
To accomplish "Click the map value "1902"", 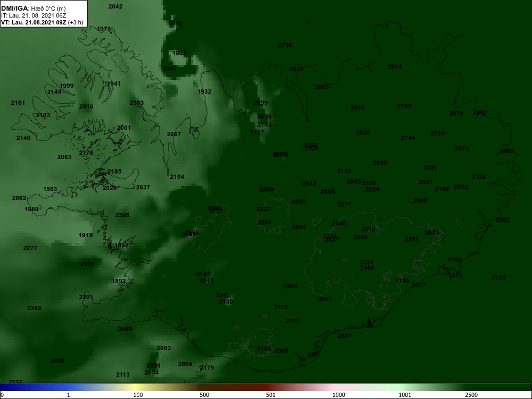I will point(179,53).
